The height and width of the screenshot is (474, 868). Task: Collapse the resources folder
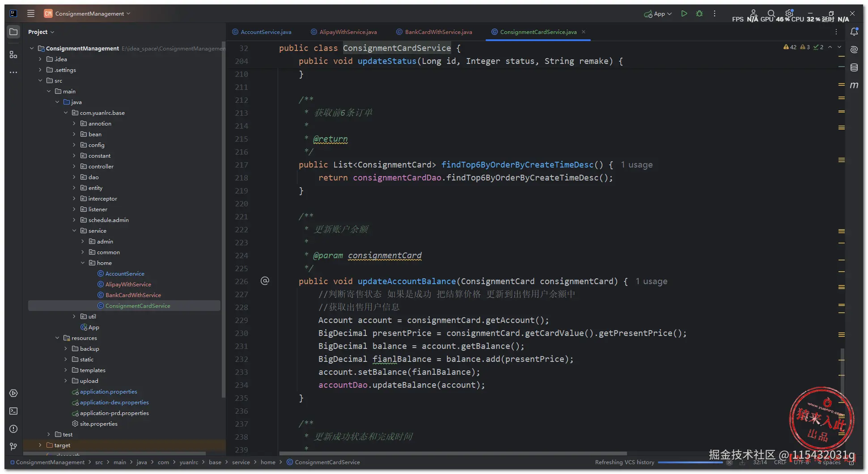57,338
